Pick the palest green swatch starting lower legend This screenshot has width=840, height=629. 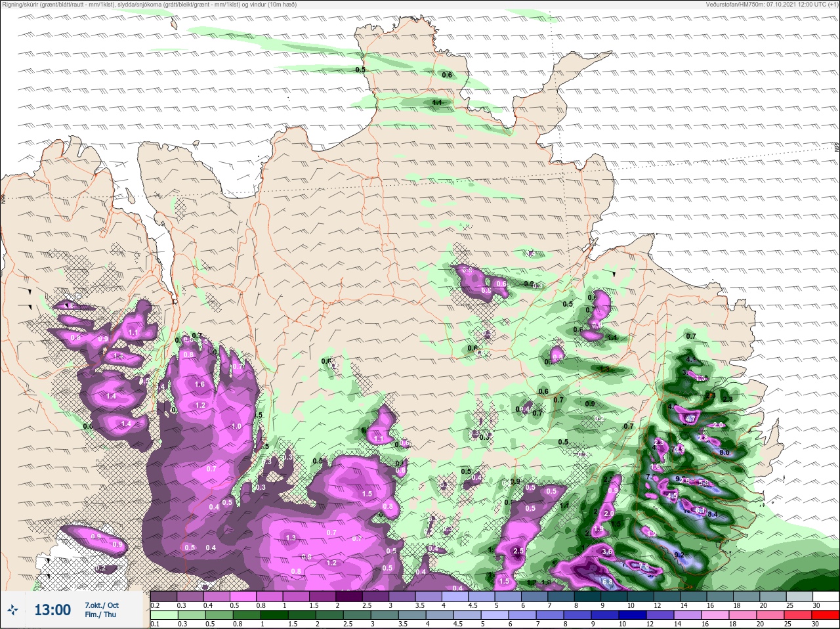[163, 616]
